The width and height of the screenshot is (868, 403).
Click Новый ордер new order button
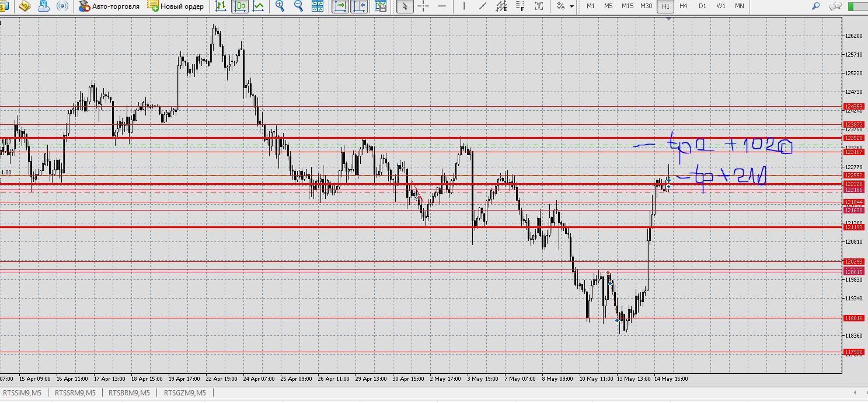tap(176, 6)
